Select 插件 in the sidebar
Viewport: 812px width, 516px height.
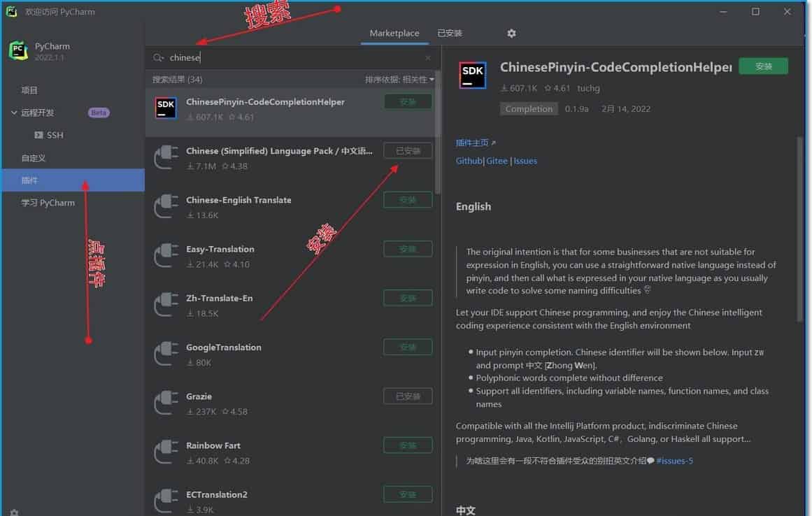click(73, 180)
